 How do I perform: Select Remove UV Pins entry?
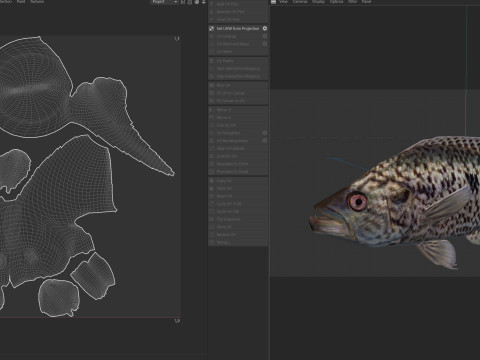pos(238,12)
